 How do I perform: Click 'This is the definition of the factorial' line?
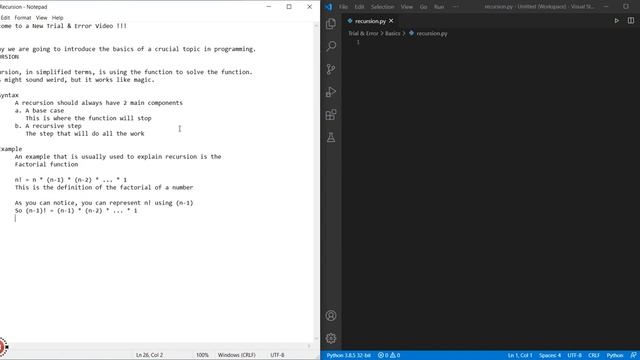click(104, 188)
